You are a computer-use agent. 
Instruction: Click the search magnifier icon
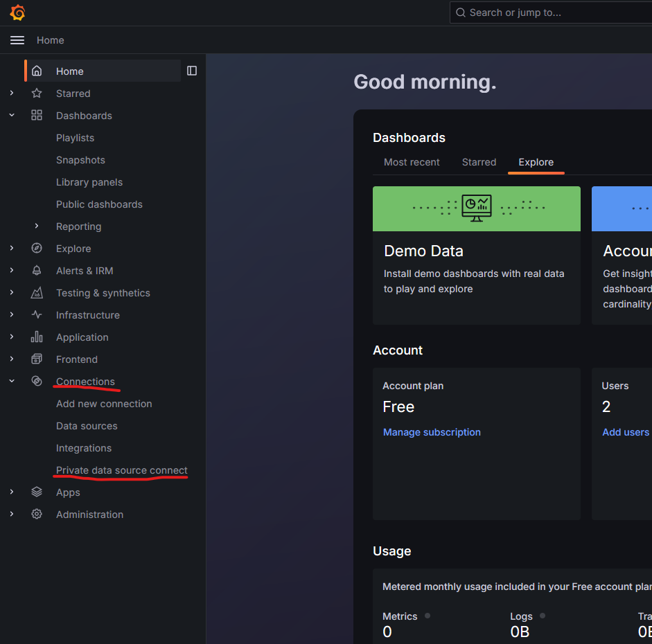460,12
